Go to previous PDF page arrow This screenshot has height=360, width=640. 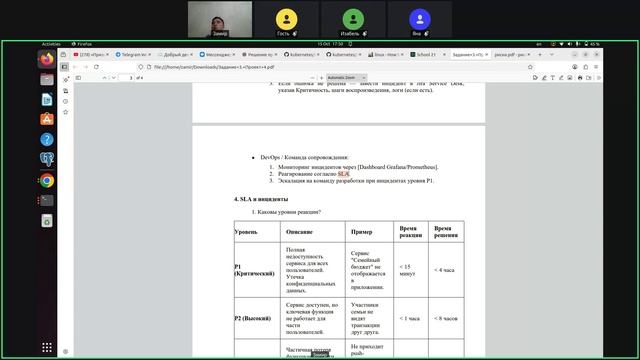(x=104, y=78)
